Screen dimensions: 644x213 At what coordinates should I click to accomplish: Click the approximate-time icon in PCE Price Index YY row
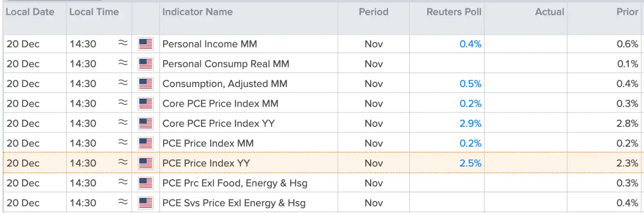coord(123,162)
